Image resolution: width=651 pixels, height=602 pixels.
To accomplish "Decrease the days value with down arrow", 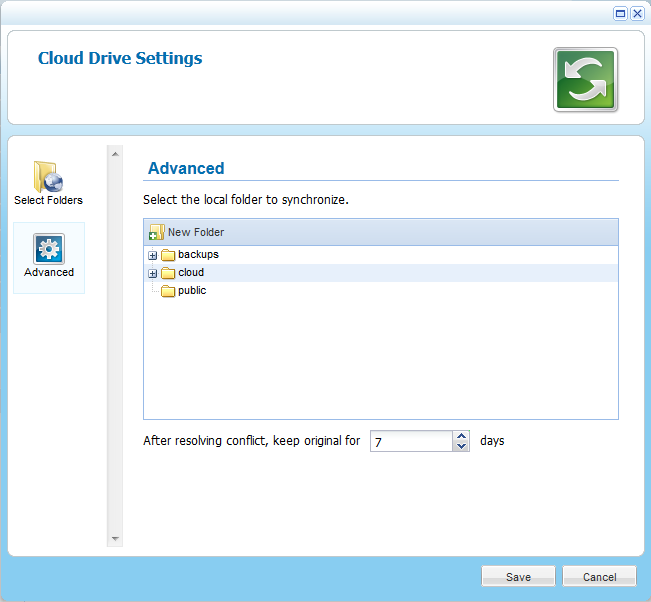I will coord(461,446).
